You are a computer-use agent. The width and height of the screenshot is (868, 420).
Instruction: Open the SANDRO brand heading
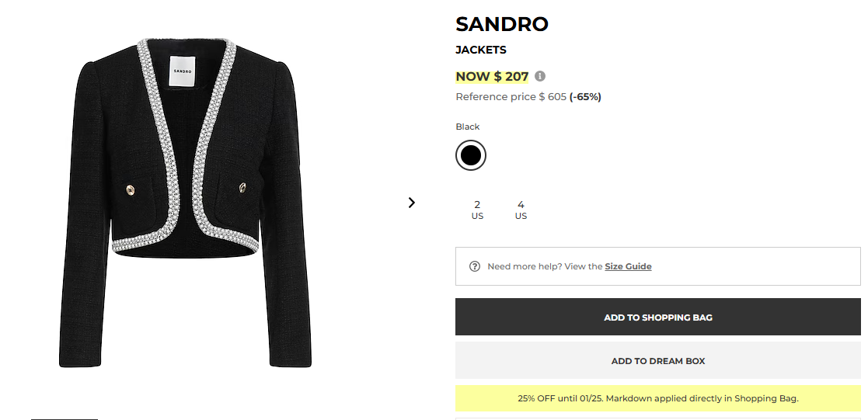point(502,24)
